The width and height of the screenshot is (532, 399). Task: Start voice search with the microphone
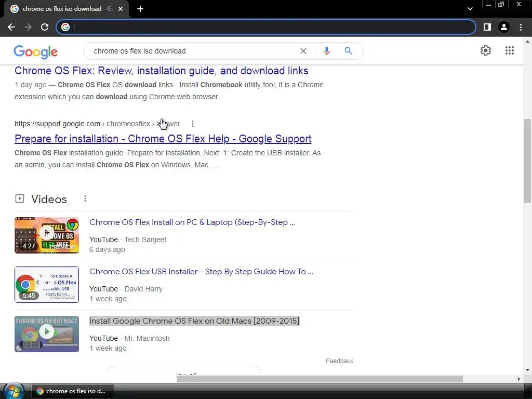pos(327,51)
